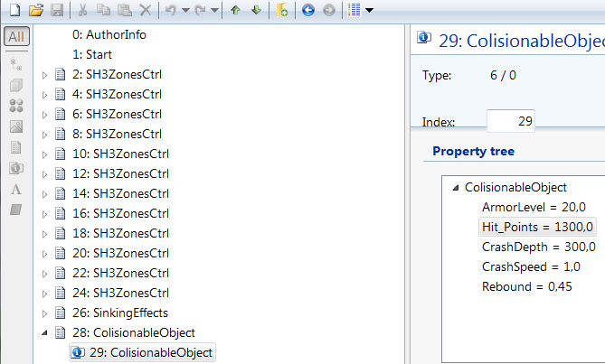Move chunk down with green down arrow

(256, 10)
